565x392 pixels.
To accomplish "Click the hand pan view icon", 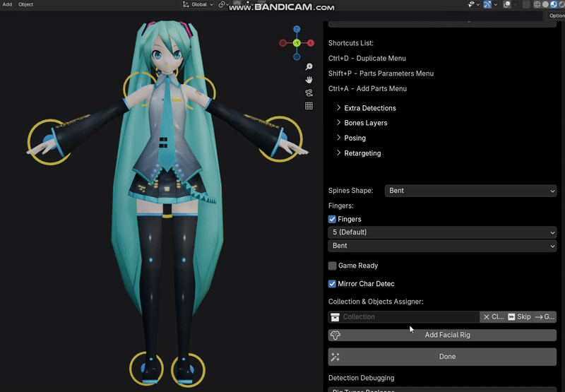I will click(x=309, y=80).
